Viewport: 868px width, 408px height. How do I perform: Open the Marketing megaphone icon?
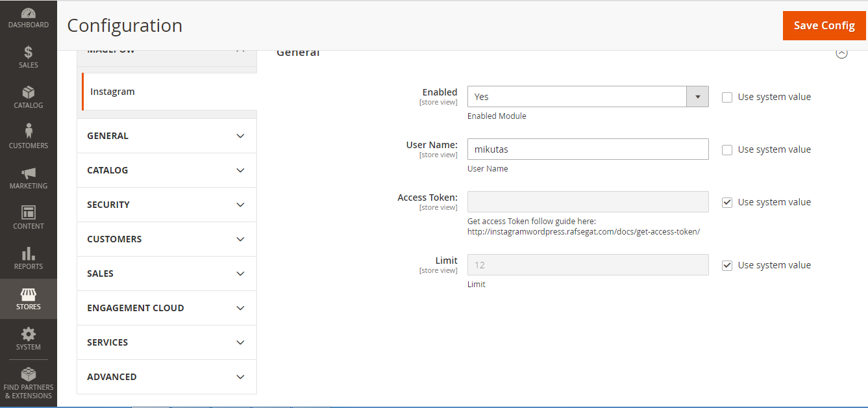[28, 173]
